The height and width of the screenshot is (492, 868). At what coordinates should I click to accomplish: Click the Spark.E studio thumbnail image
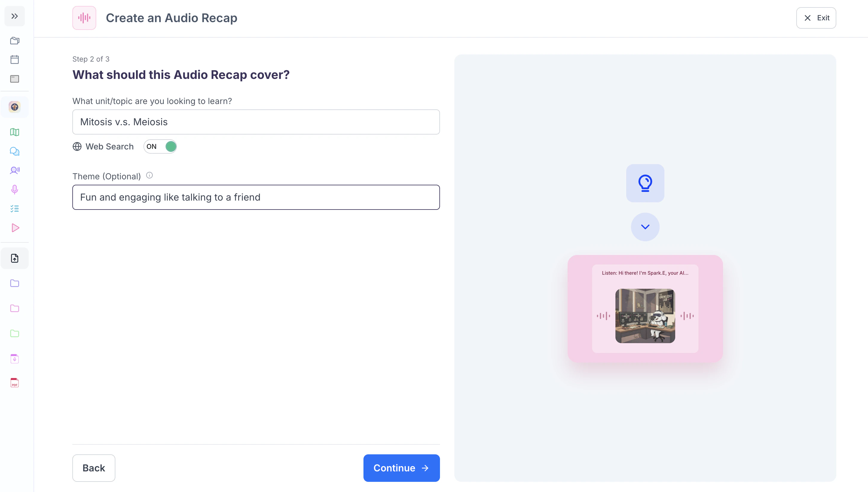point(645,316)
